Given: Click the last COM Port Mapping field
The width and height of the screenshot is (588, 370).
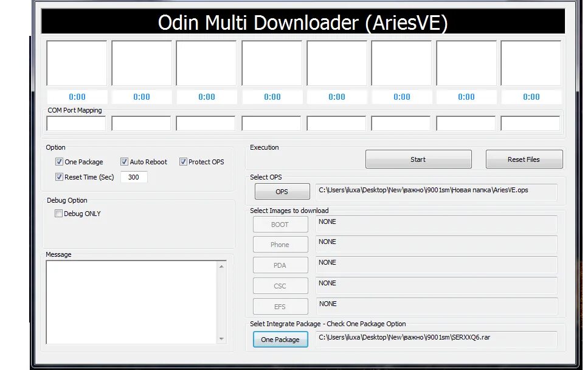Looking at the screenshot, I should 530,124.
